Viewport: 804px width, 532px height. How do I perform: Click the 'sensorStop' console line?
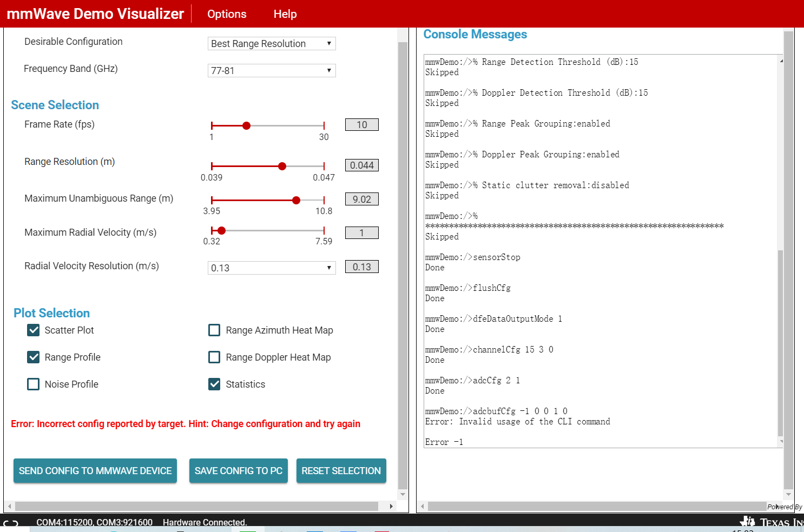473,257
